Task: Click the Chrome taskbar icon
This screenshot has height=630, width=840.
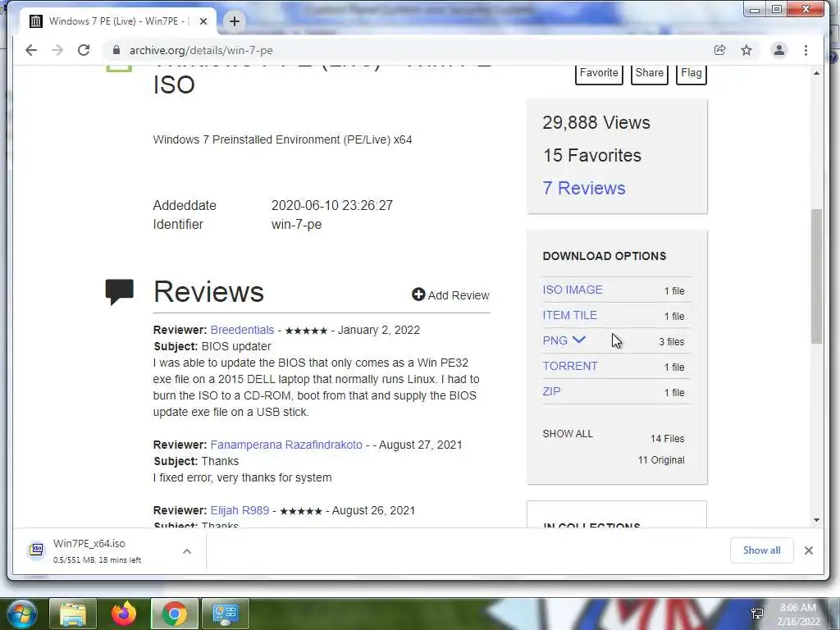Action: (175, 614)
